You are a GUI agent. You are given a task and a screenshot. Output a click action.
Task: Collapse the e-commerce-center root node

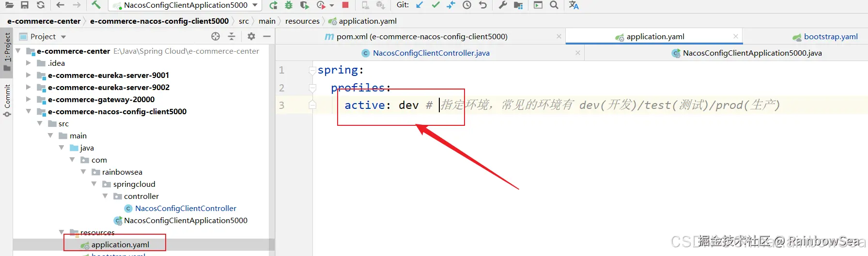18,51
